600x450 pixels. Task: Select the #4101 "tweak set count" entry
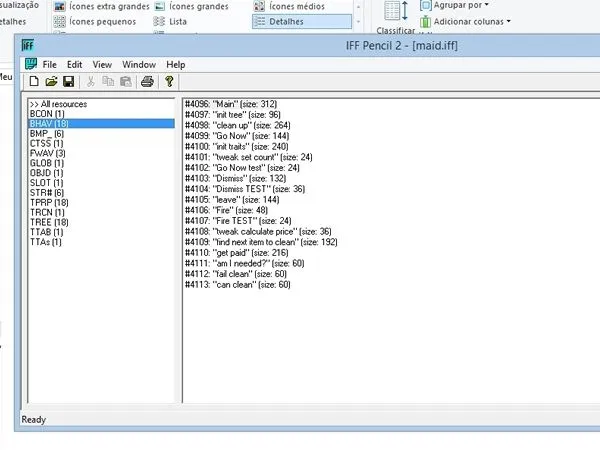[248, 157]
